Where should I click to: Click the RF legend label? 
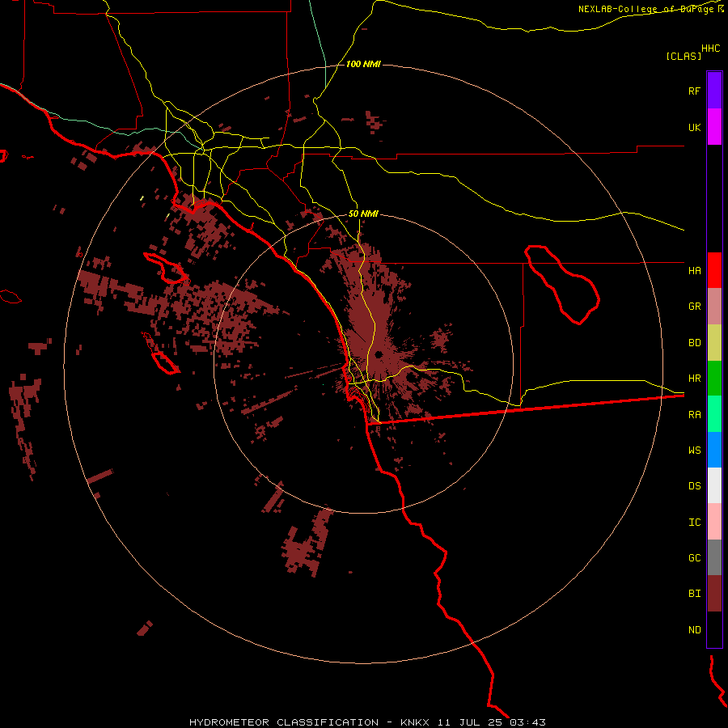694,91
